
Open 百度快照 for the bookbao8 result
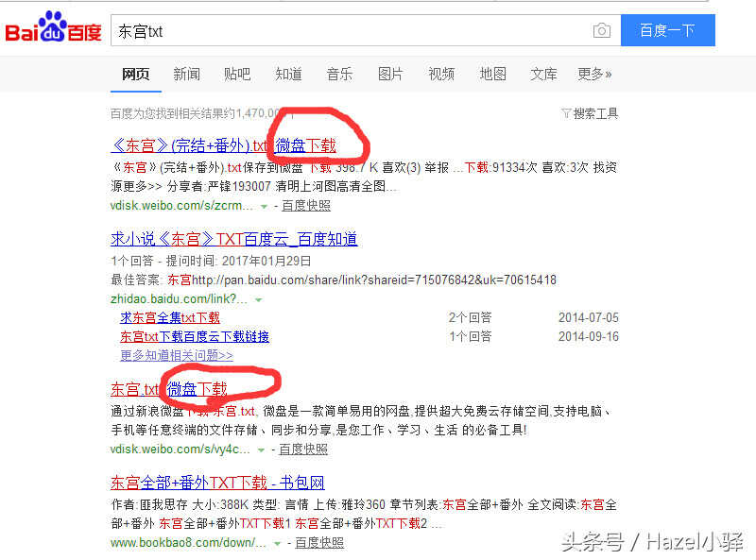(x=319, y=543)
